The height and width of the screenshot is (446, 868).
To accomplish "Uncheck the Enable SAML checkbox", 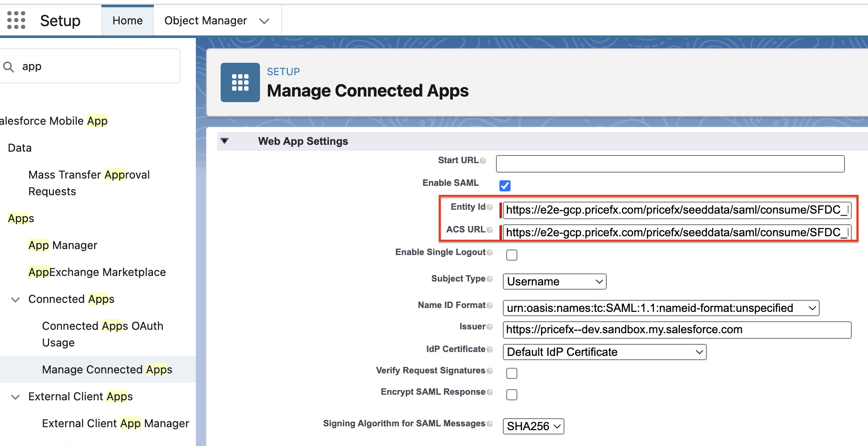I will pos(505,186).
